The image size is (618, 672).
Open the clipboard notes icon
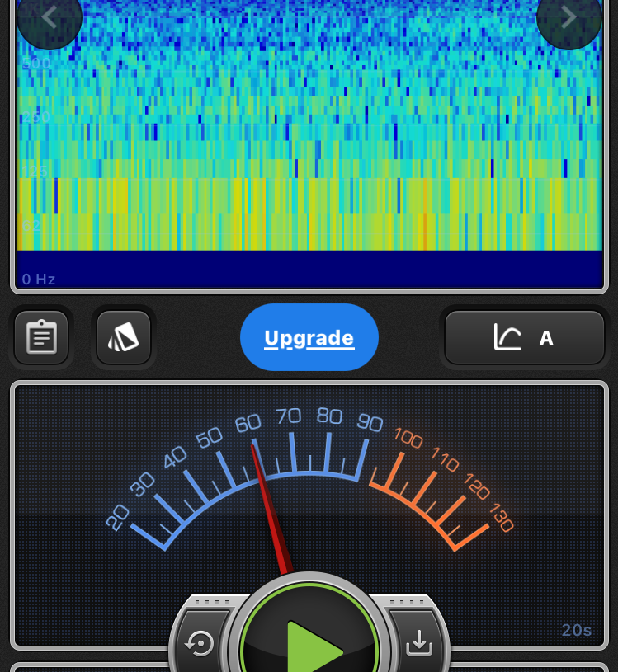(x=41, y=337)
